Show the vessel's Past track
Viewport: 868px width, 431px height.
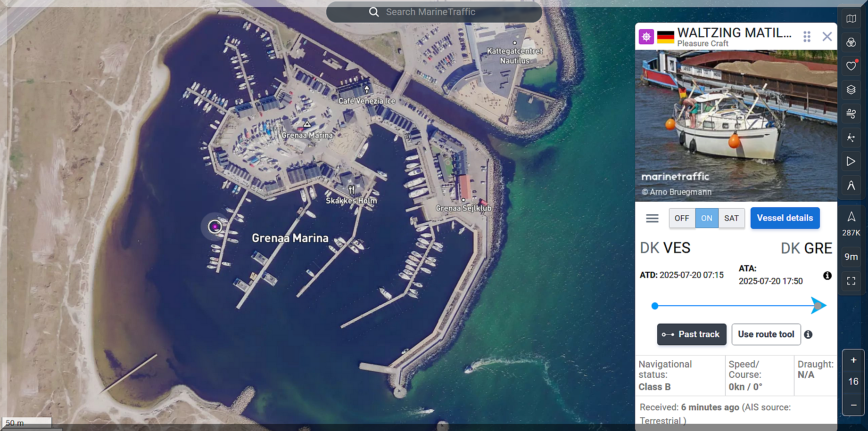(x=691, y=334)
